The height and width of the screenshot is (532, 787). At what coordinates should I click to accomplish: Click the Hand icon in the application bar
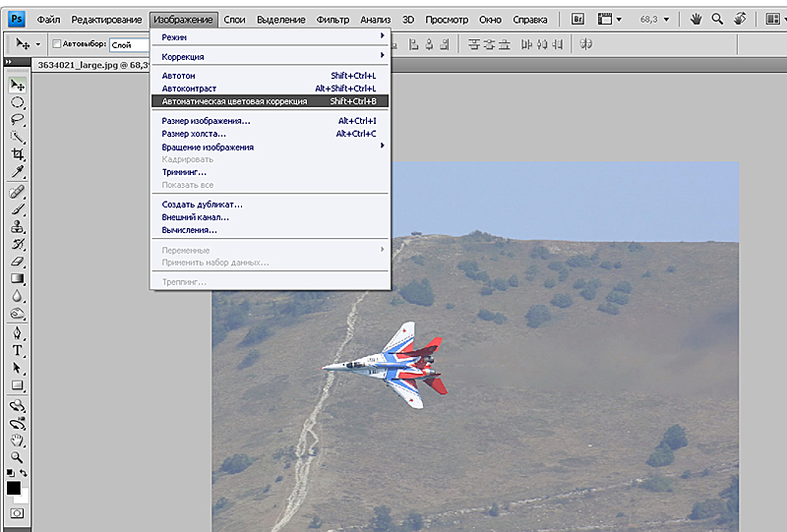pos(696,19)
